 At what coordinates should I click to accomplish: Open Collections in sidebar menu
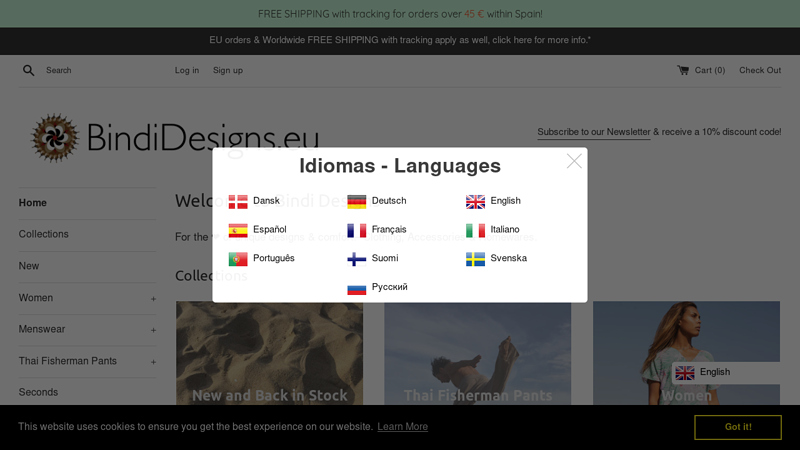tap(43, 234)
